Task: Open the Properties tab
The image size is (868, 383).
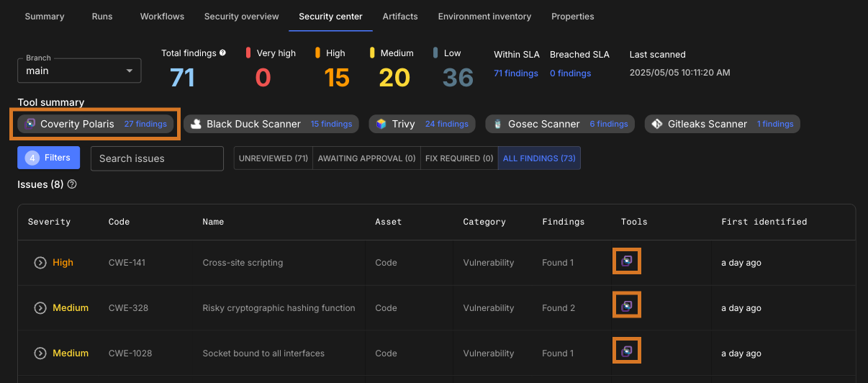Action: coord(573,16)
